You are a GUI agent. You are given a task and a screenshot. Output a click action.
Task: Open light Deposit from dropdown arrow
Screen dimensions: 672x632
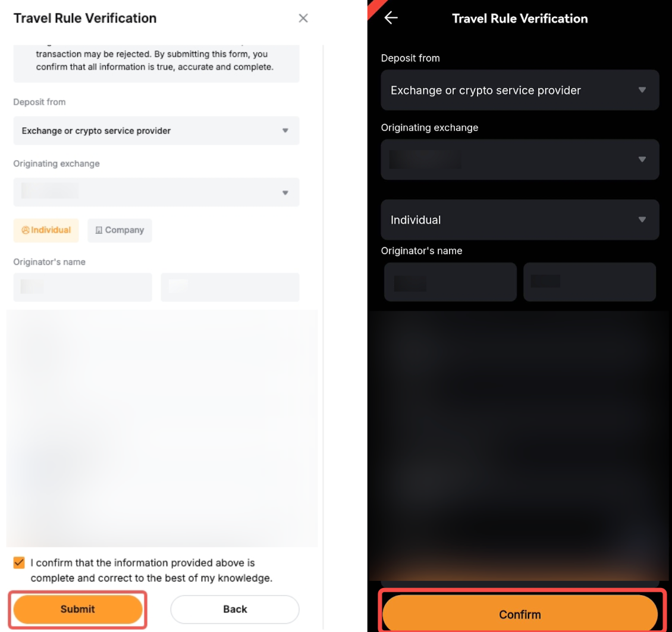[x=285, y=130]
